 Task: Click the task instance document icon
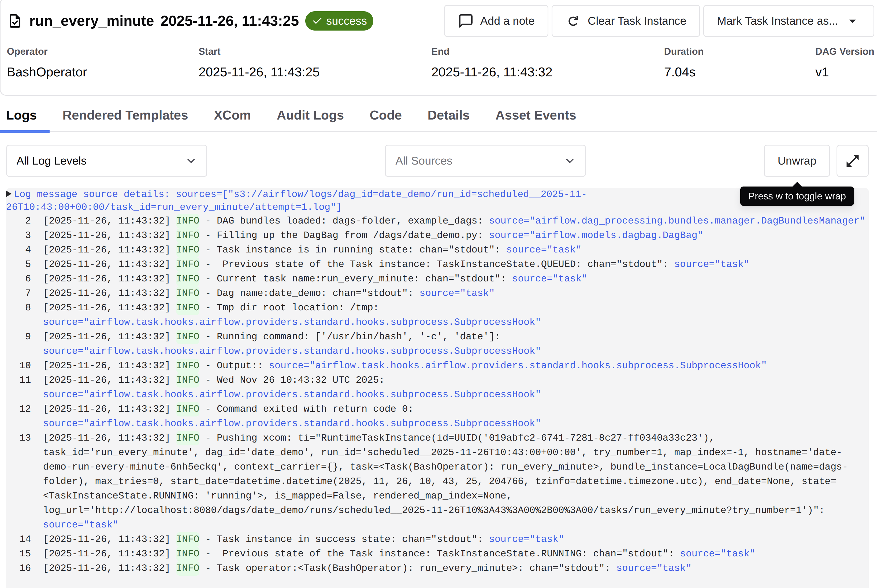point(15,21)
